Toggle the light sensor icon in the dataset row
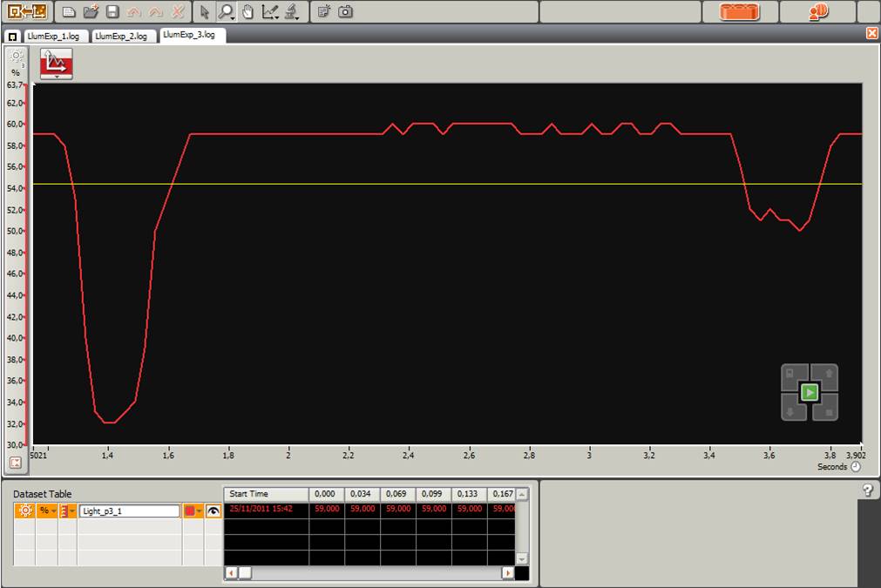This screenshot has height=588, width=881. click(24, 511)
